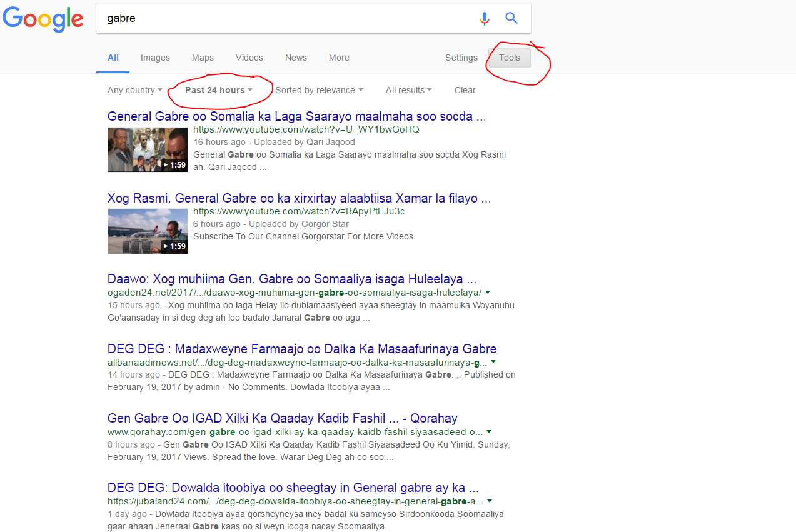Toggle the Tools button

pos(510,58)
